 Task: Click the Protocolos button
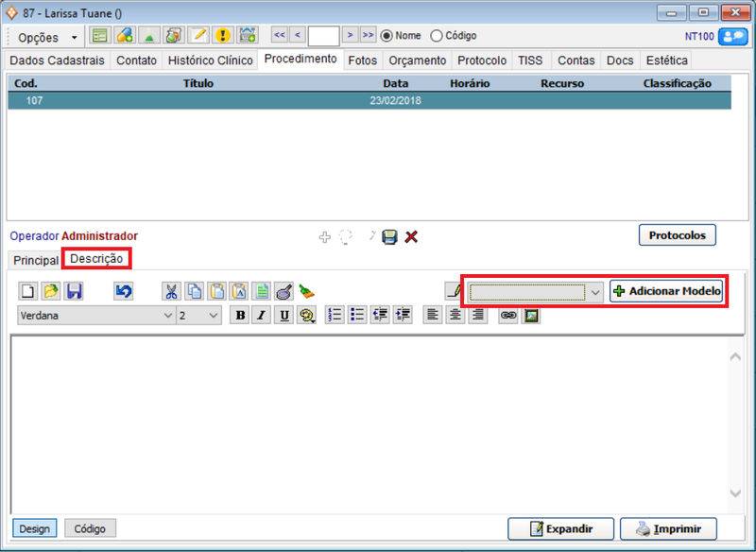point(678,235)
